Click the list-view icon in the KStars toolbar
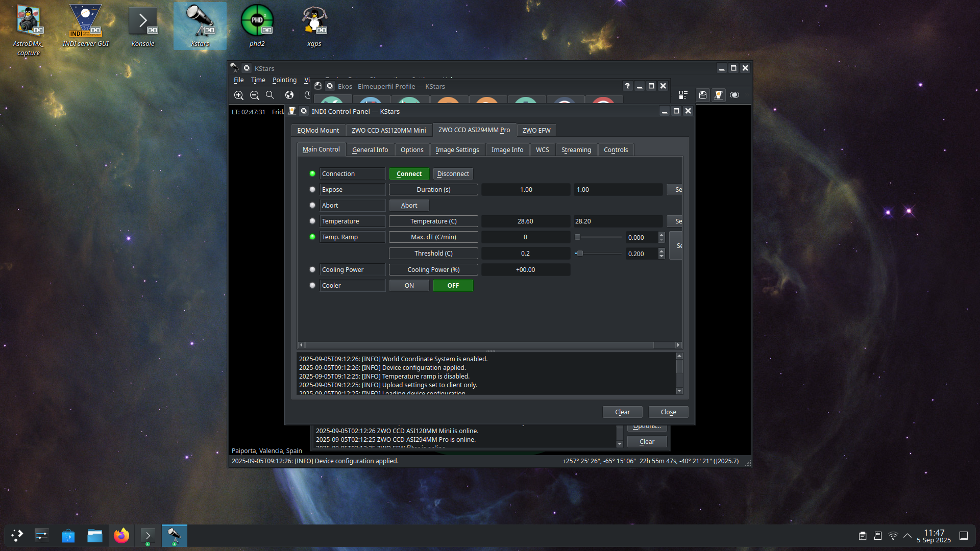Viewport: 980px width, 551px height. (683, 95)
